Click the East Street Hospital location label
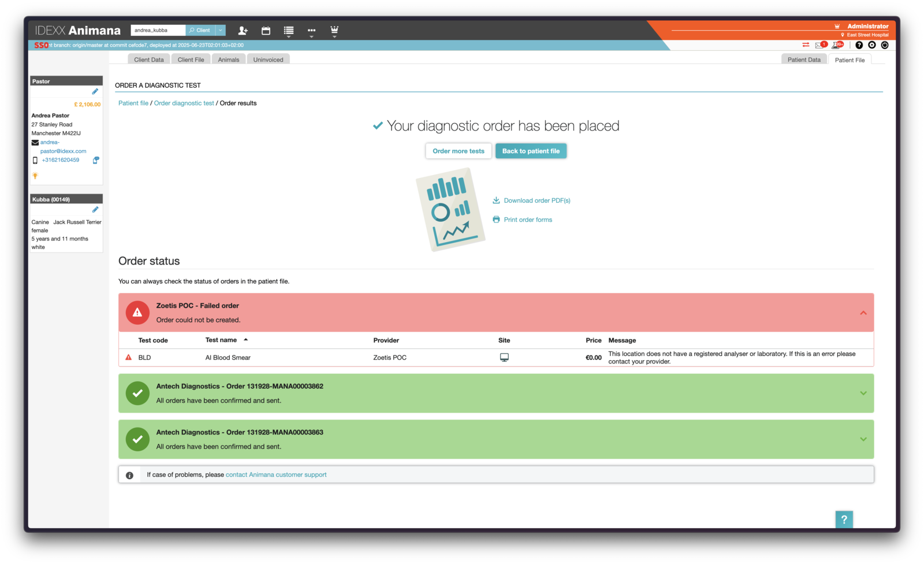Image resolution: width=924 pixels, height=564 pixels. [867, 35]
